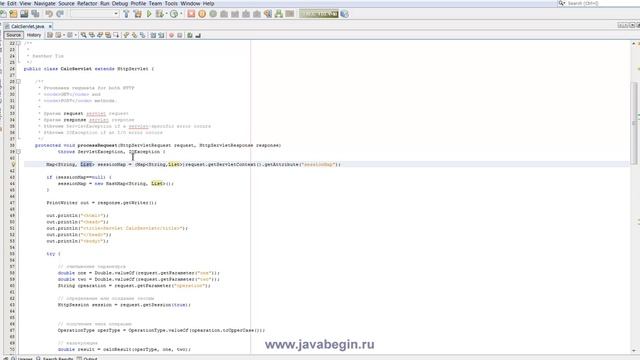Close the CalcServlet.java tab
The width and height of the screenshot is (640, 360).
(50, 26)
